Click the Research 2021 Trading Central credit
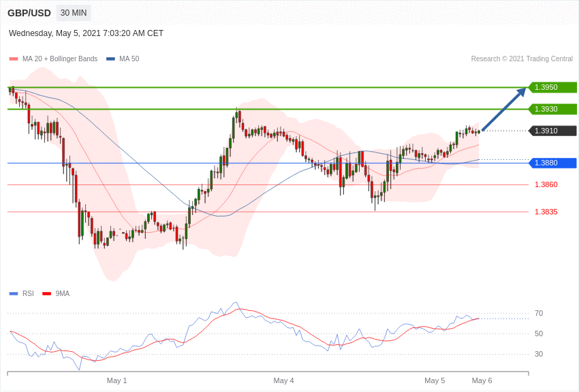The width and height of the screenshot is (579, 392). point(522,59)
